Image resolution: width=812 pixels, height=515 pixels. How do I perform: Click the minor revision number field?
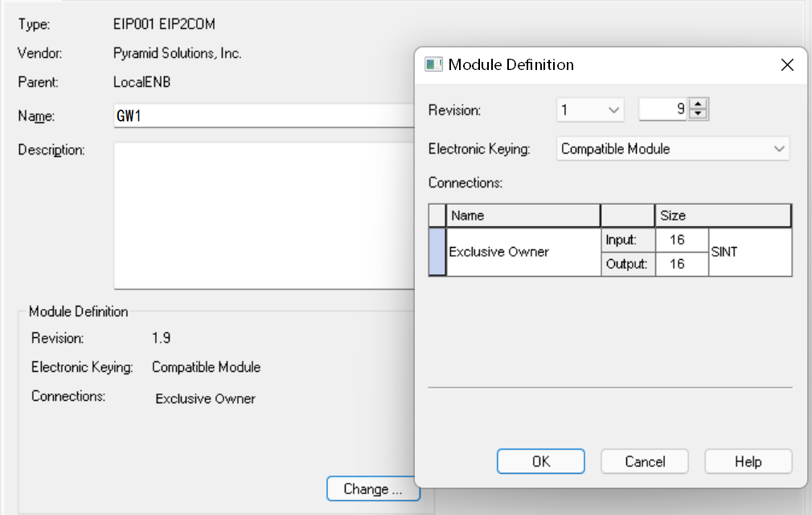pyautogui.click(x=662, y=109)
